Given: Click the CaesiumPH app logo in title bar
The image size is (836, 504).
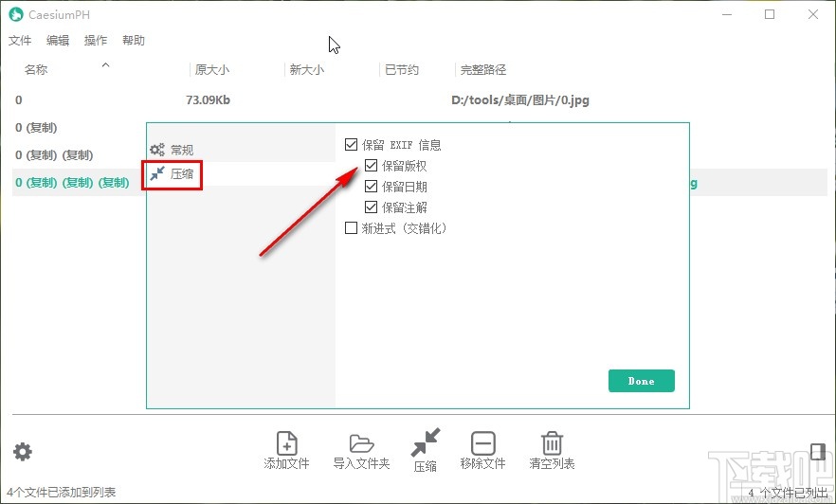Looking at the screenshot, I should [16, 14].
